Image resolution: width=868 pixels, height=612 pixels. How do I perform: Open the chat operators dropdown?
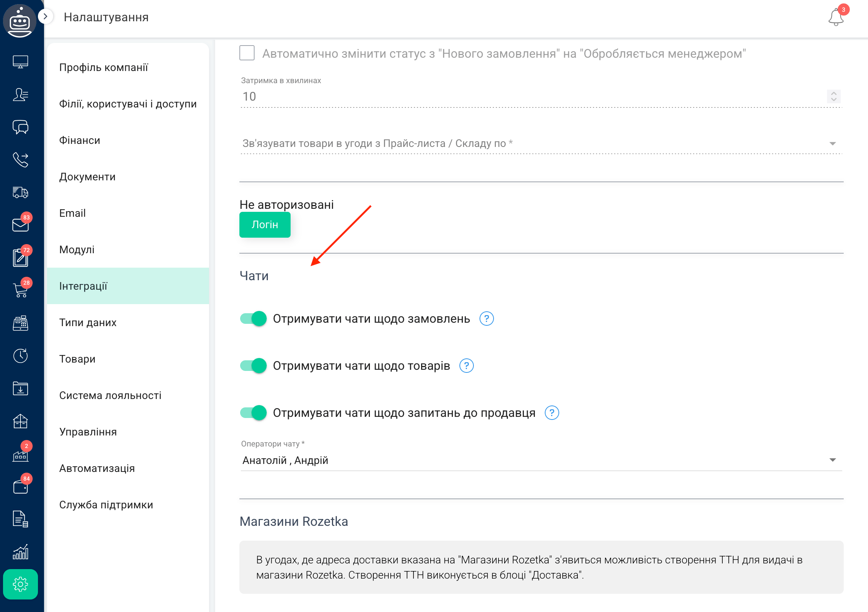click(833, 460)
